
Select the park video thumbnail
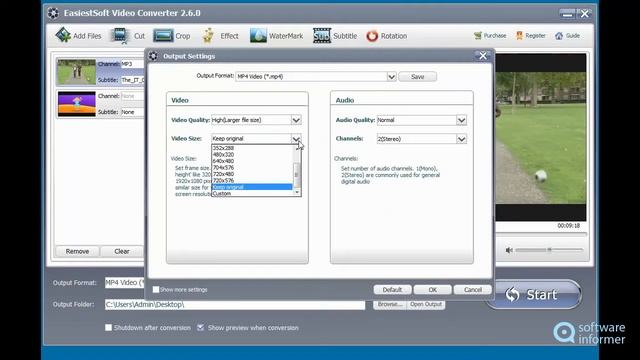point(76,72)
